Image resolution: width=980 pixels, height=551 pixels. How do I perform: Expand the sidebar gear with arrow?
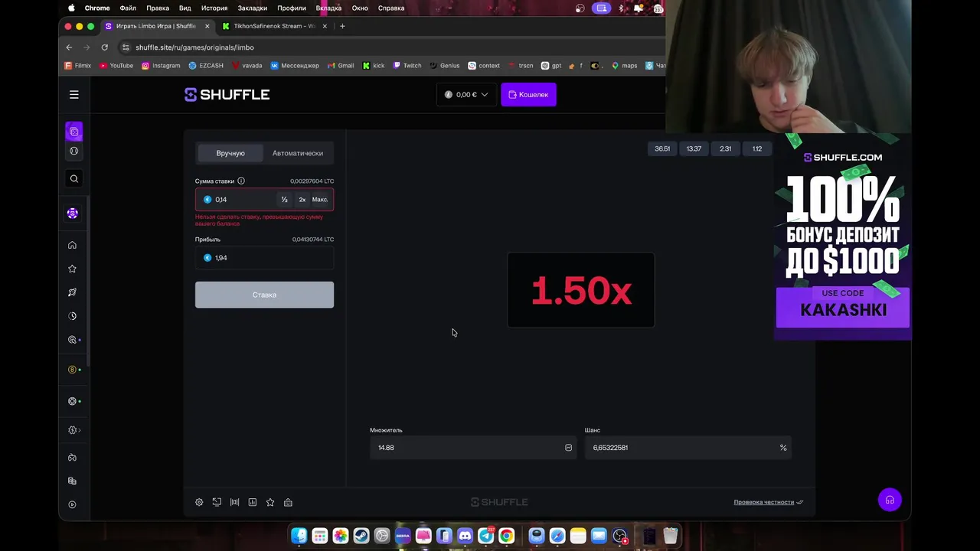click(73, 430)
